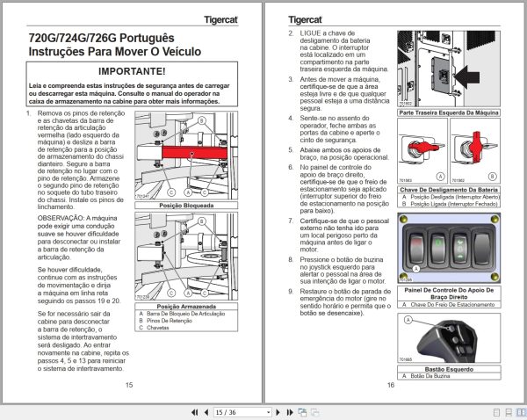
Task: Switch to single page layout
Action: click(496, 413)
